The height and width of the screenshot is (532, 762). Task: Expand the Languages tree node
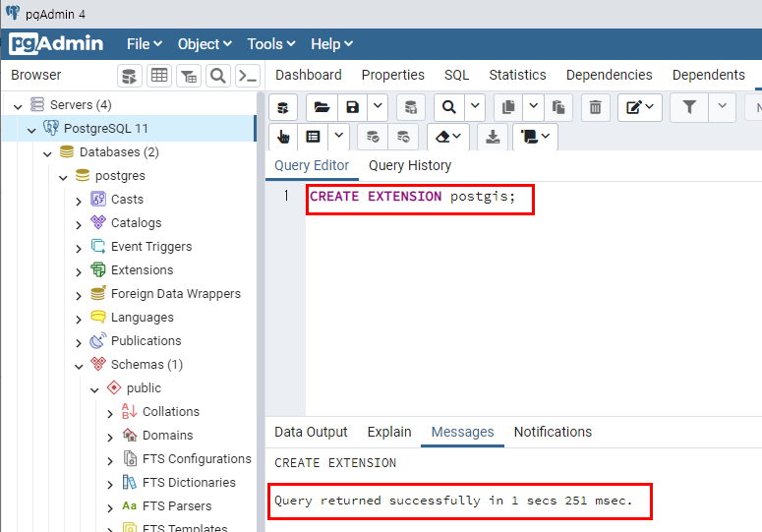(79, 320)
